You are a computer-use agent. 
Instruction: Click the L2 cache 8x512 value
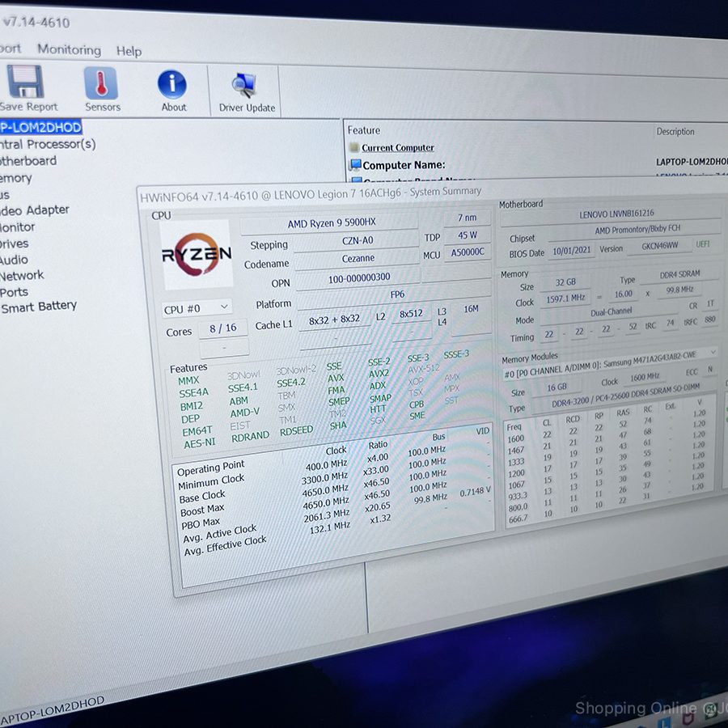(411, 314)
